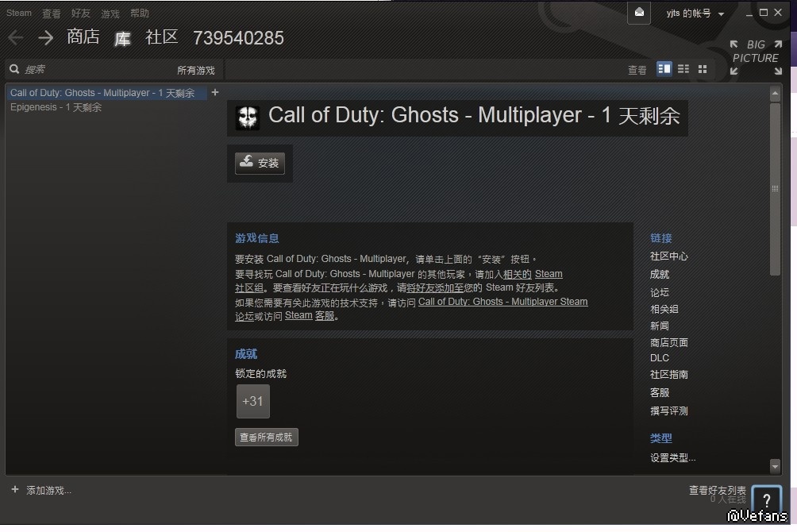This screenshot has height=532, width=797.
Task: Open the 客服 link in 链接
Action: point(659,392)
